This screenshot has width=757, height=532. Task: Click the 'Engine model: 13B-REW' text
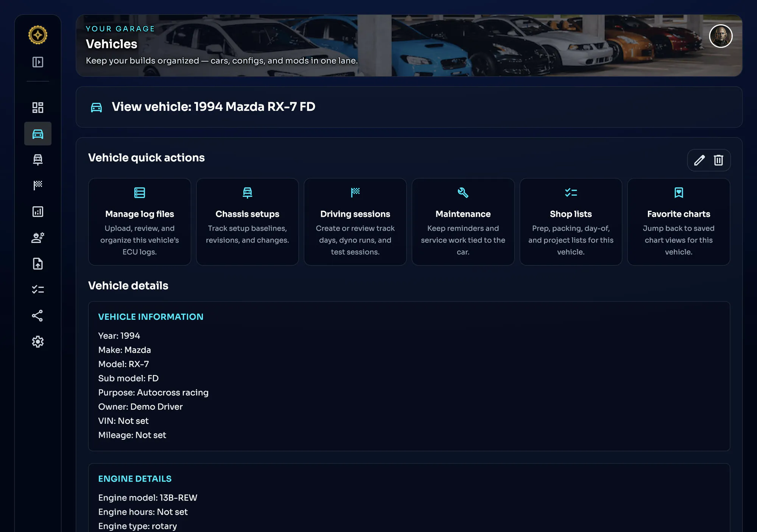coord(148,498)
